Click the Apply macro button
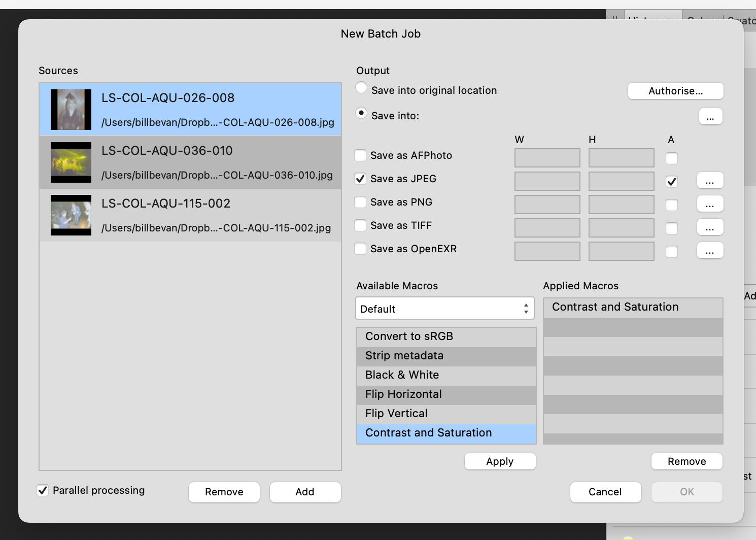This screenshot has width=756, height=540. click(x=500, y=461)
